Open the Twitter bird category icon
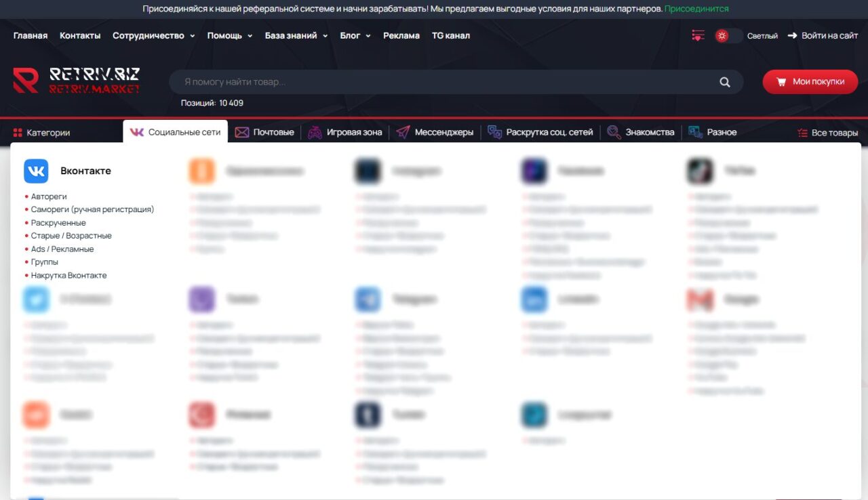868x500 pixels. click(x=36, y=299)
